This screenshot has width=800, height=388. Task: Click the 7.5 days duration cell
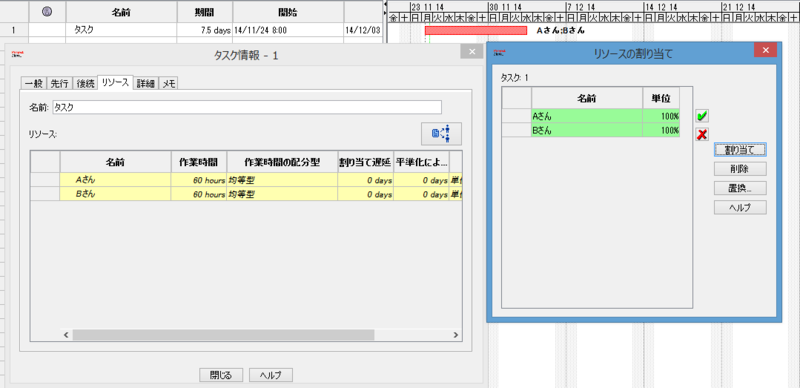205,30
